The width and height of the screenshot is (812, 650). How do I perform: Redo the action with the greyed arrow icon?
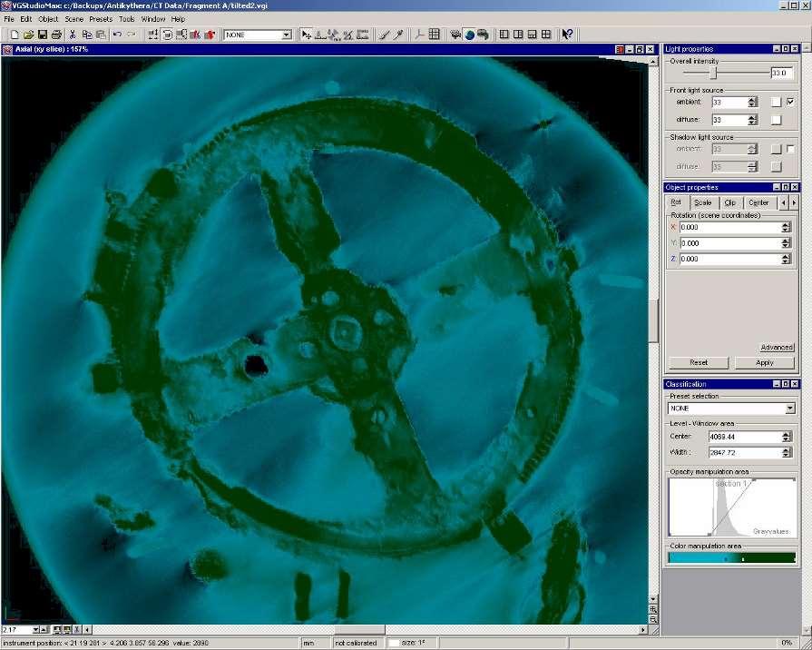click(132, 34)
